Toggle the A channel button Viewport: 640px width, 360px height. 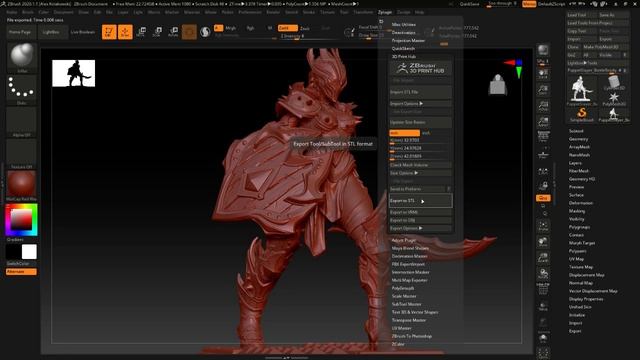click(x=218, y=28)
